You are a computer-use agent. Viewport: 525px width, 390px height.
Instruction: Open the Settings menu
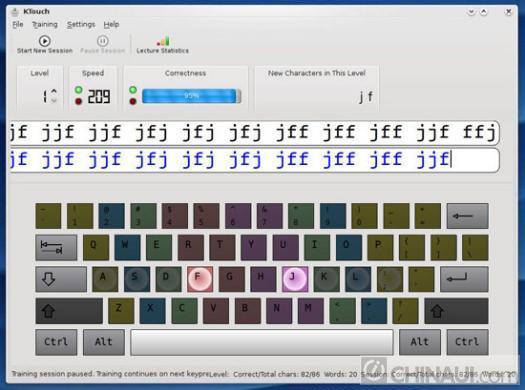click(81, 24)
